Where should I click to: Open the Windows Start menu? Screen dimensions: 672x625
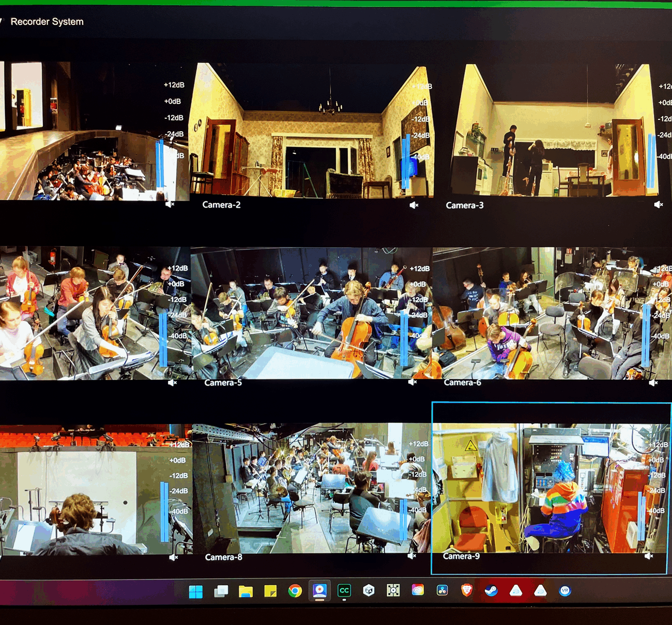click(196, 591)
